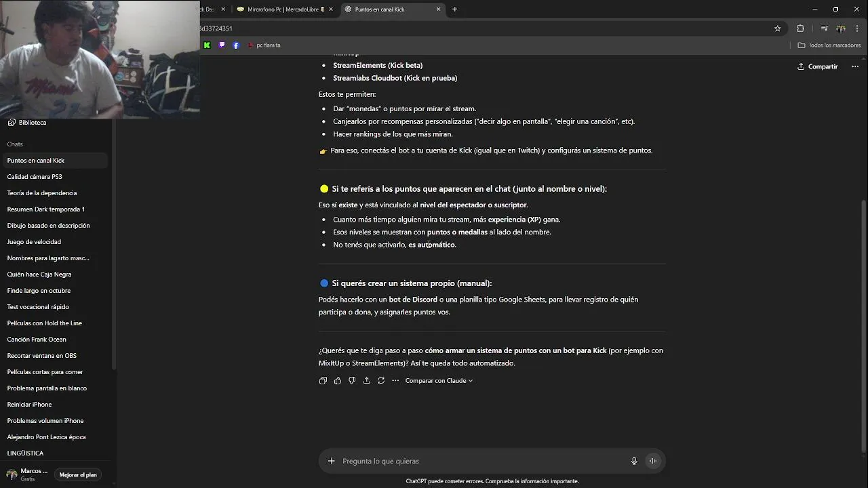Viewport: 868px width, 488px height.
Task: Open the Alejandro Pont Lezica época chat
Action: (x=54, y=437)
